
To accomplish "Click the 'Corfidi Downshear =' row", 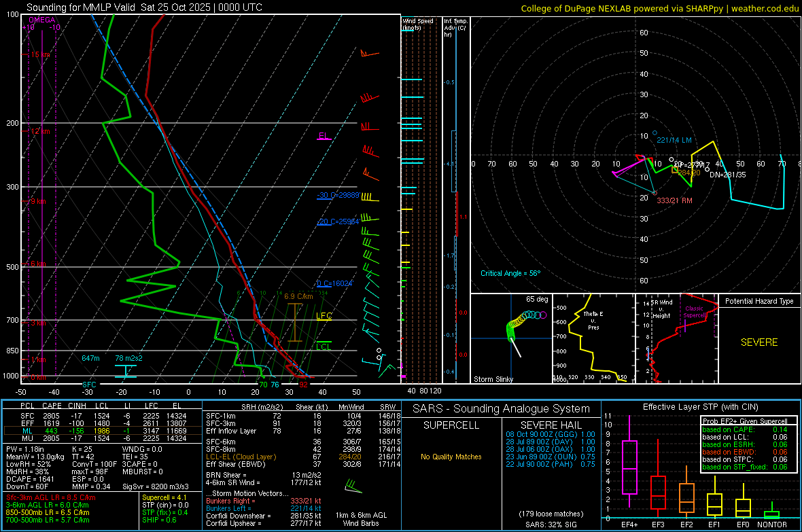I will (x=264, y=516).
